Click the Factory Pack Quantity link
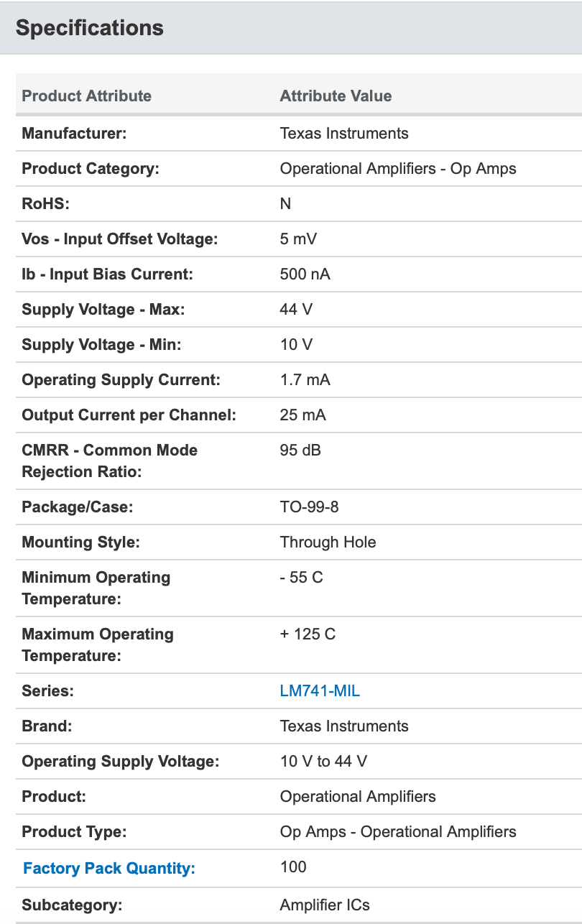This screenshot has width=582, height=924. pos(109,868)
